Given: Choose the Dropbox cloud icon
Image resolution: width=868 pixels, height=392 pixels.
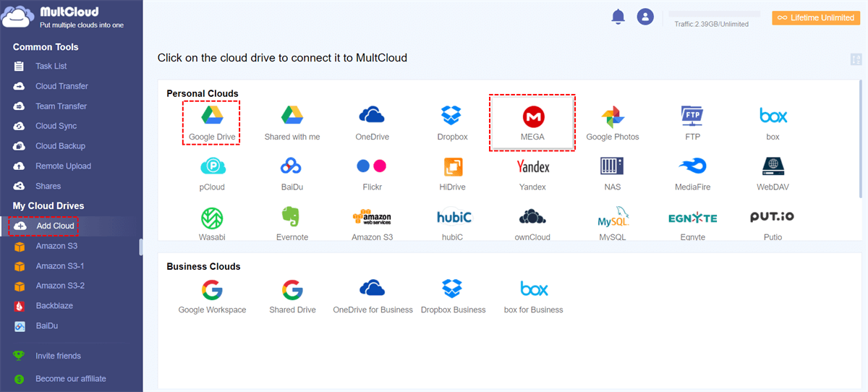Looking at the screenshot, I should pos(452,122).
